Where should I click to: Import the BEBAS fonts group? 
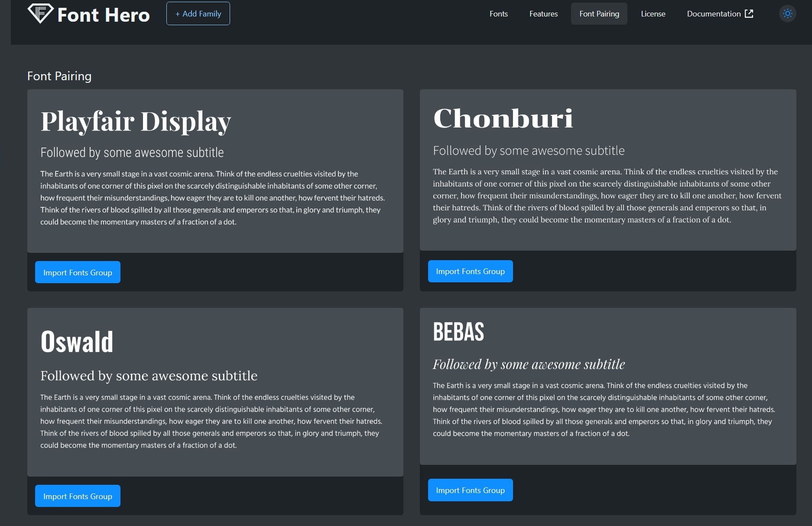470,490
